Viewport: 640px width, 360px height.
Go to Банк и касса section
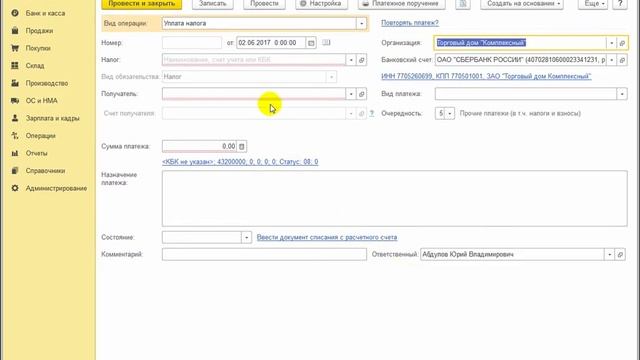click(x=45, y=13)
